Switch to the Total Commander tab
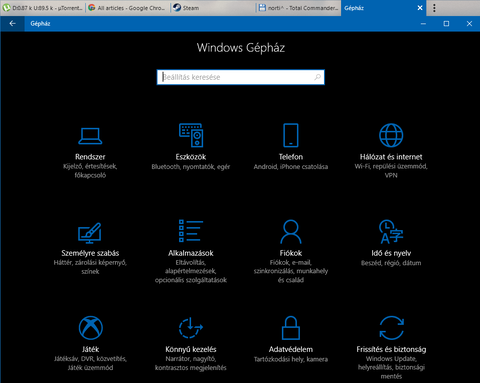This screenshot has width=480, height=383. coord(299,8)
